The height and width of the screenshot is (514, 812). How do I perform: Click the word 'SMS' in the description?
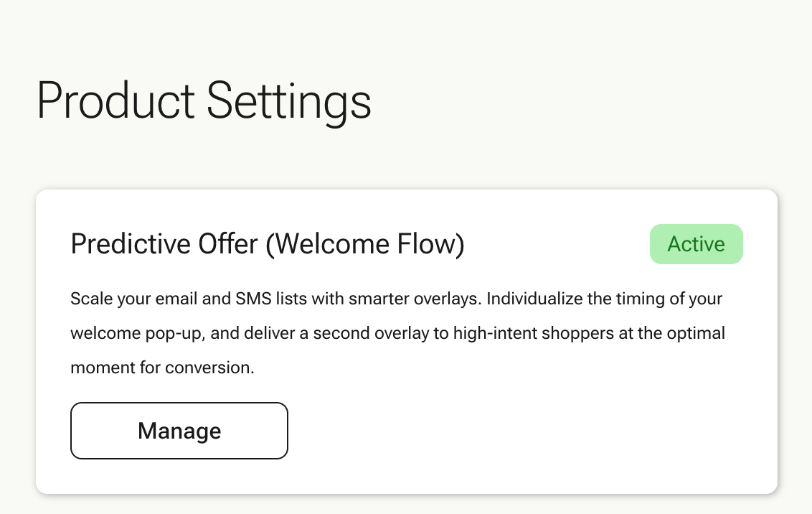253,299
